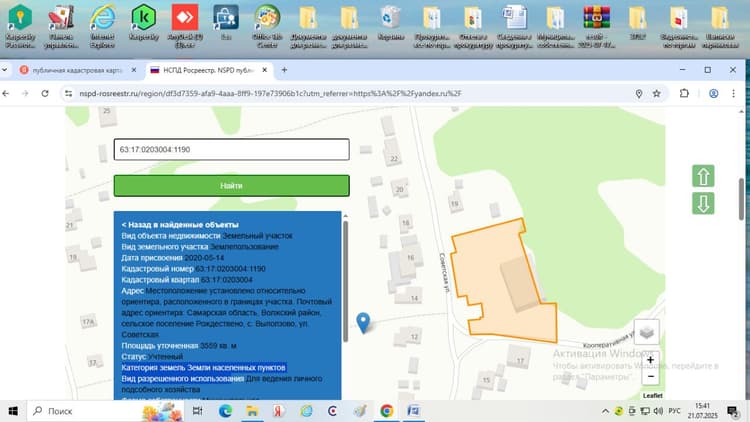Bookmark this page with star icon
This screenshot has height=422, width=750.
tap(657, 94)
